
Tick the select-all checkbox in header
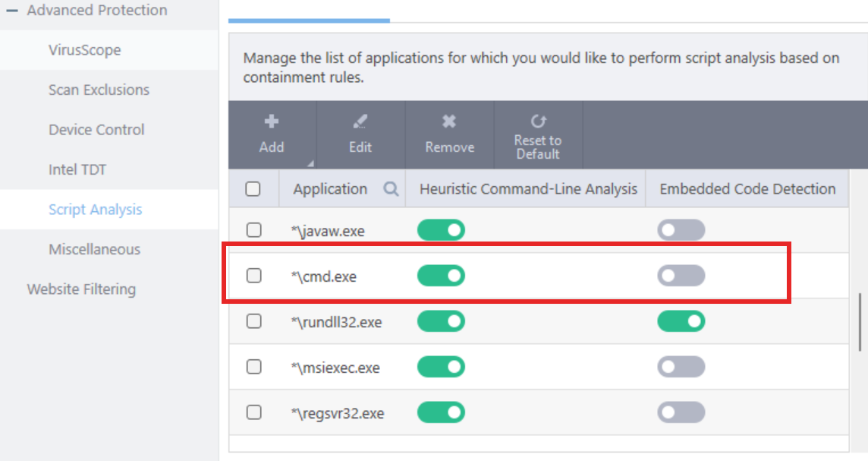(x=253, y=189)
